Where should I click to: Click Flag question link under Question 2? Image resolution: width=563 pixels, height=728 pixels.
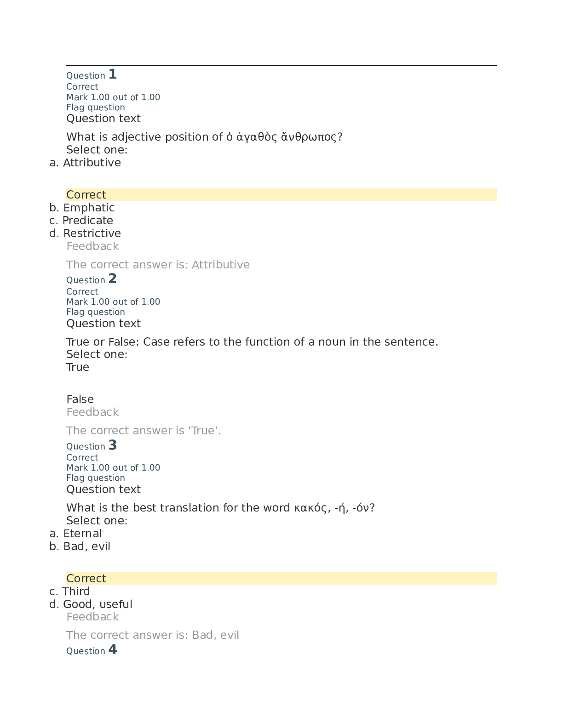pos(96,312)
